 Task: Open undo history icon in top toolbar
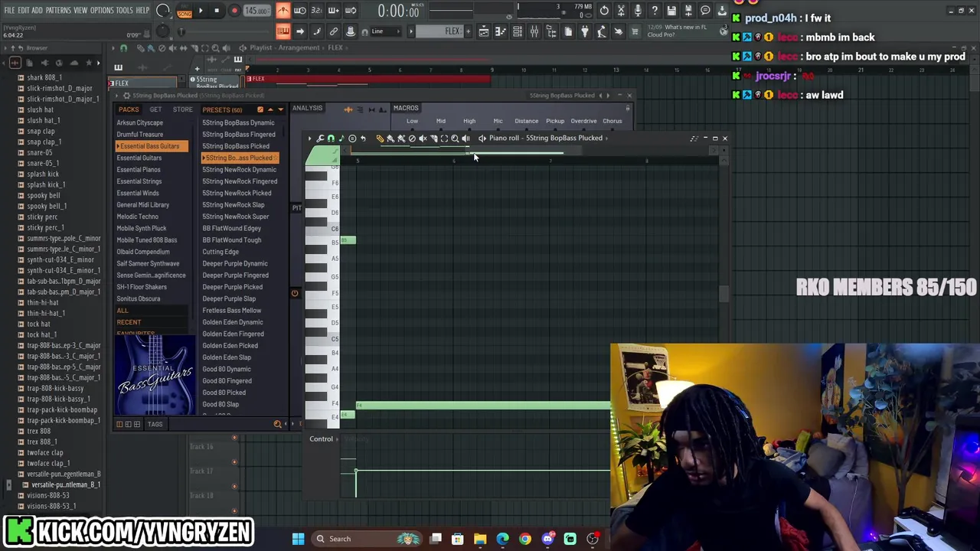pos(604,11)
